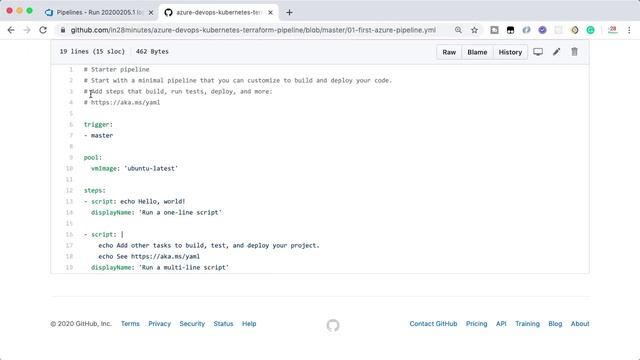Screen dimensions: 640x360
Task: Click the green Grammarly extension icon
Action: tap(590, 30)
